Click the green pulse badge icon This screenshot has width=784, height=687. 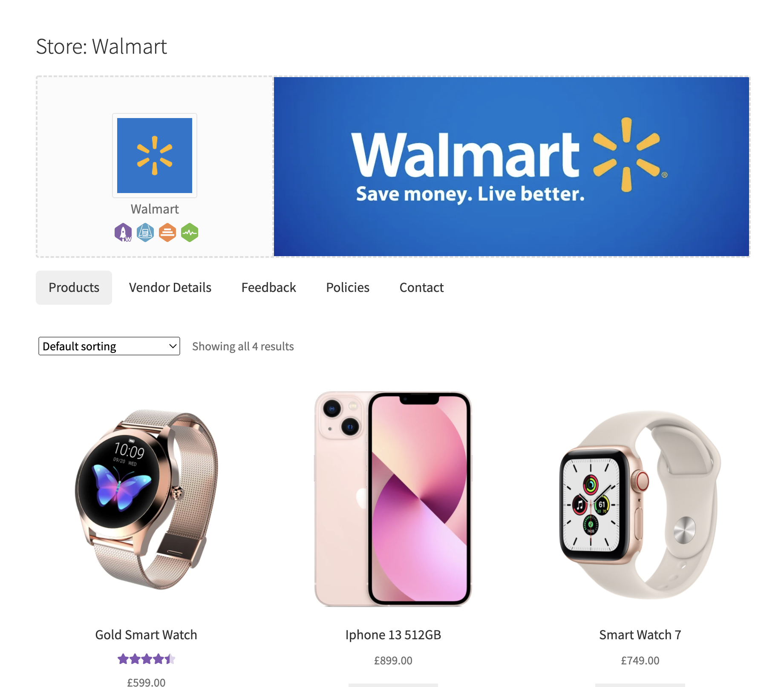(x=190, y=233)
